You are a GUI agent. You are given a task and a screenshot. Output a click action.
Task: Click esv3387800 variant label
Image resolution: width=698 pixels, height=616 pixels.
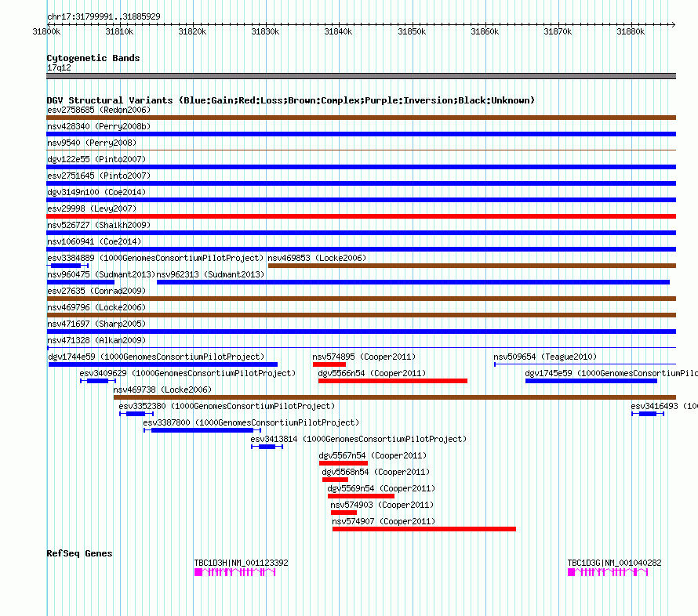251,422
